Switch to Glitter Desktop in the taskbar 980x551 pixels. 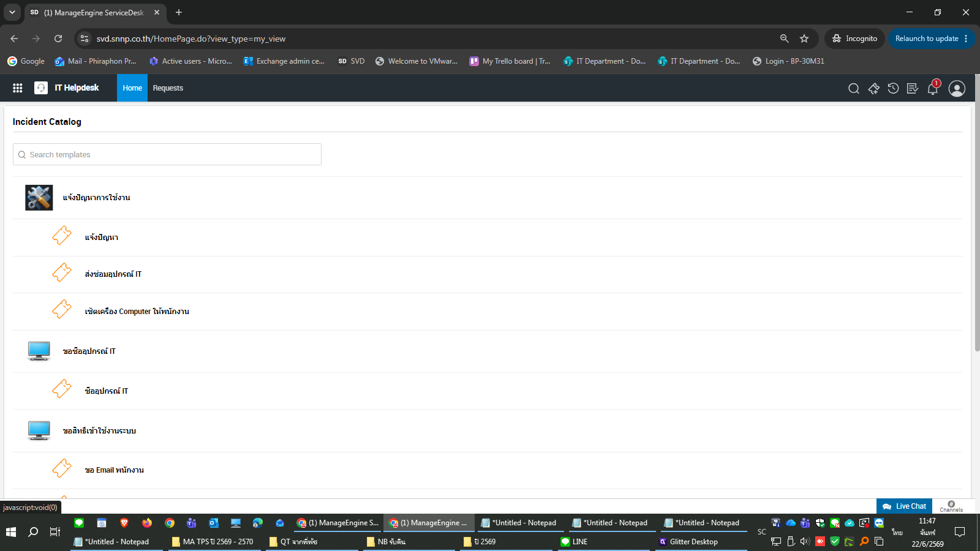click(701, 542)
